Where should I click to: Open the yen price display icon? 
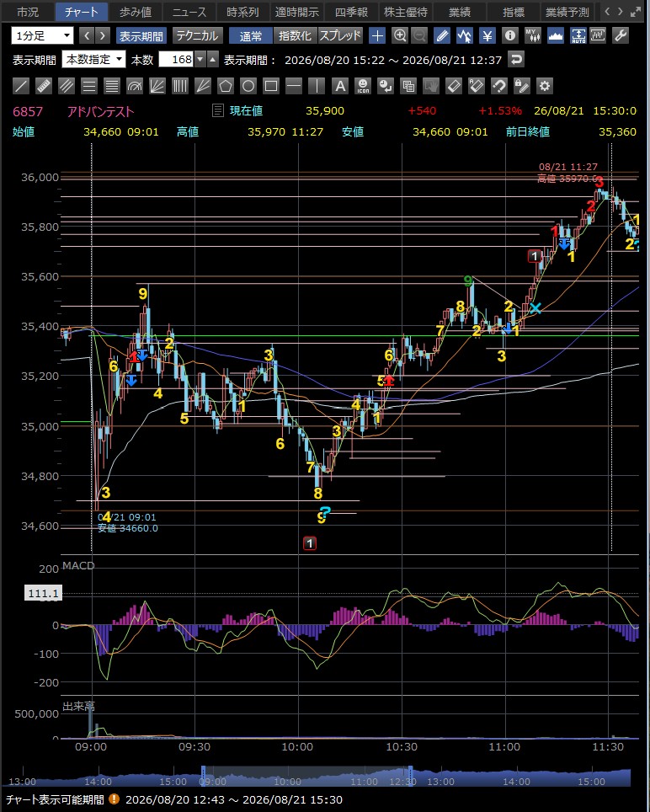pos(487,35)
